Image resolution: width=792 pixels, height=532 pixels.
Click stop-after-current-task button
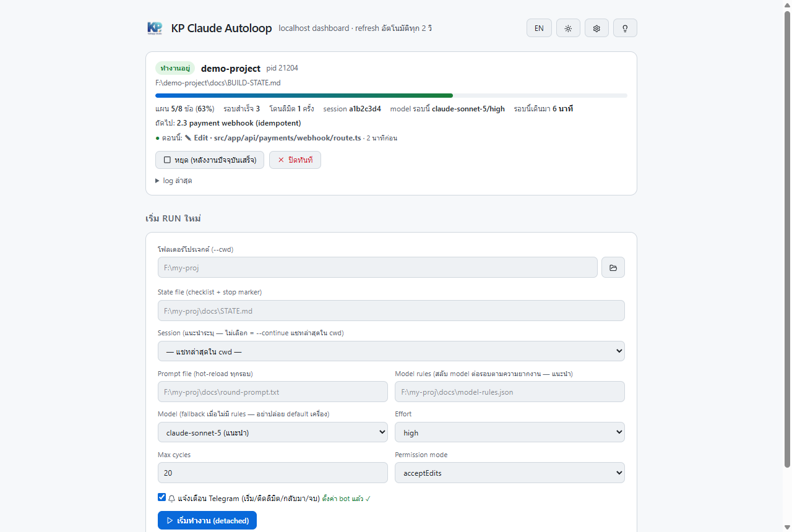pyautogui.click(x=210, y=160)
